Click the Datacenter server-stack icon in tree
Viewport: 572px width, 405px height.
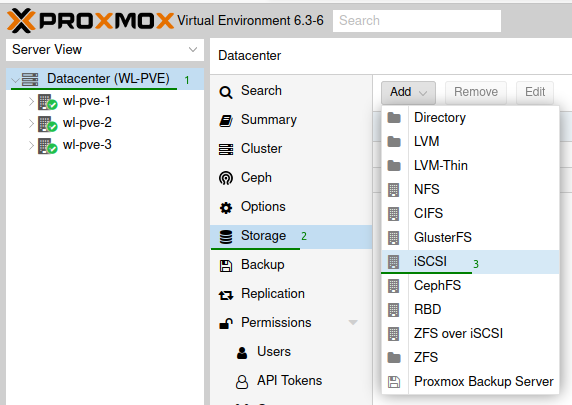[x=30, y=79]
